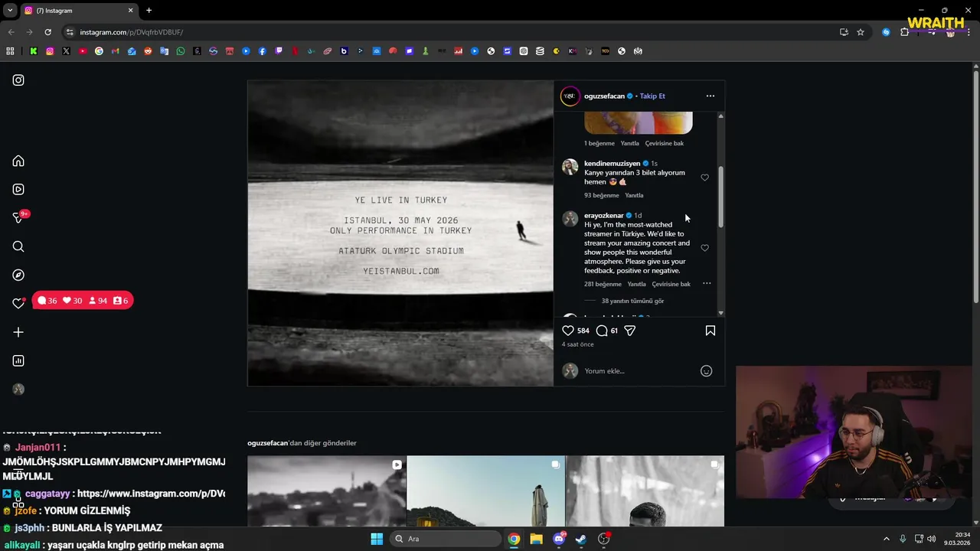Open options dots on erayozkenar's comment

(x=707, y=284)
